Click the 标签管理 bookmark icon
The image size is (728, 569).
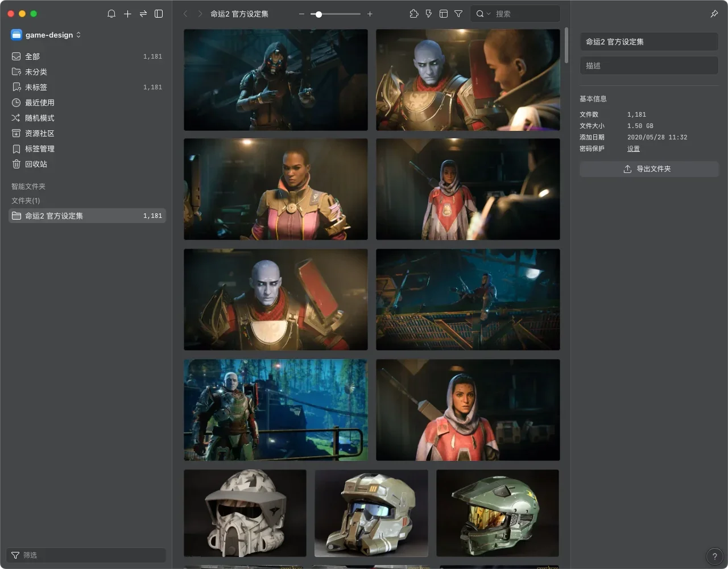tap(16, 149)
